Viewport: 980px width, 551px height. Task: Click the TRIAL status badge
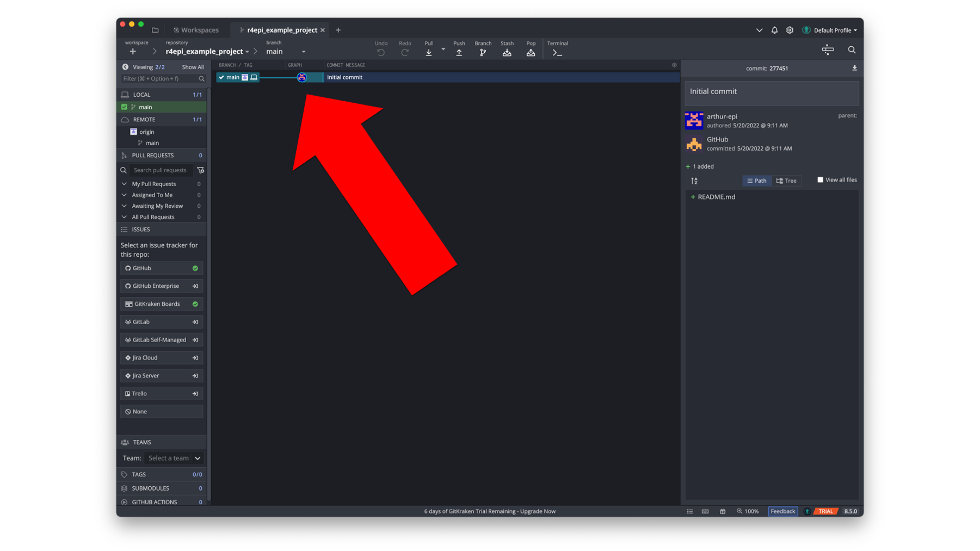click(x=825, y=511)
